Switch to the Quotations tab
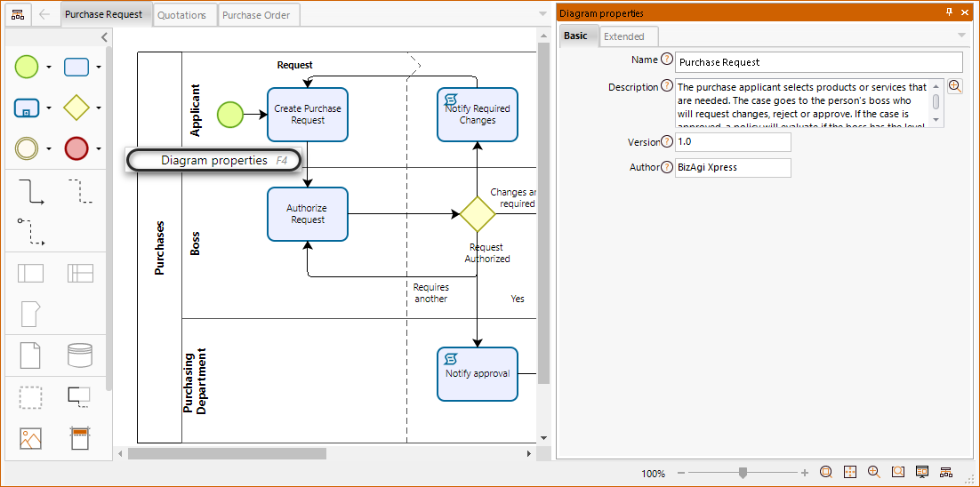 coord(182,15)
